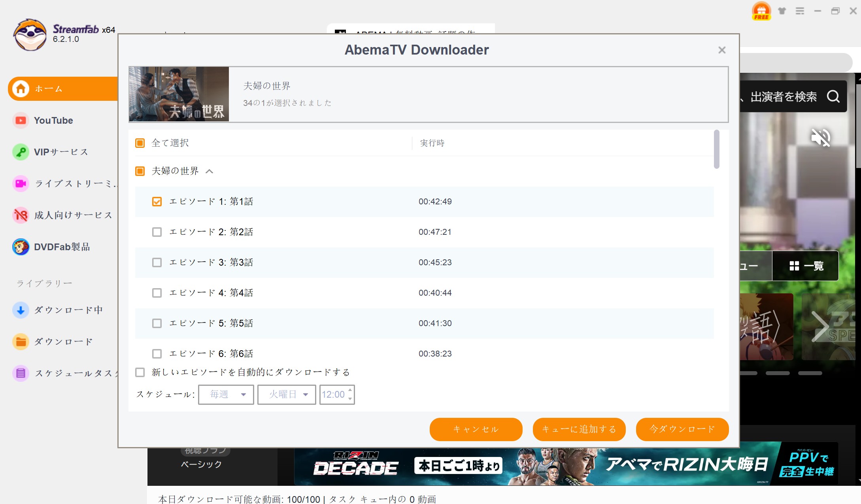Toggle the 夫婦の世界 season checkbox
The width and height of the screenshot is (861, 504).
[x=140, y=171]
